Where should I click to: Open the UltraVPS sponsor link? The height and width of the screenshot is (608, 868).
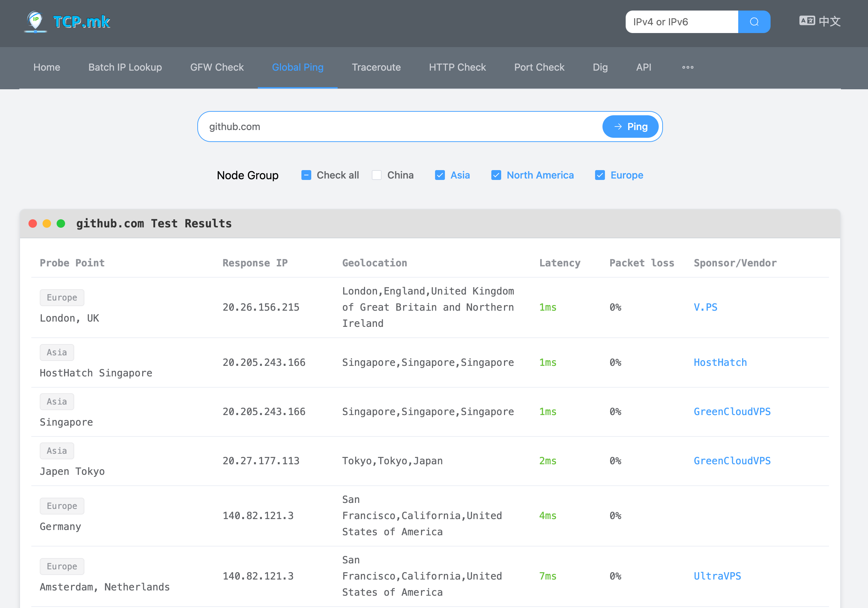point(717,576)
